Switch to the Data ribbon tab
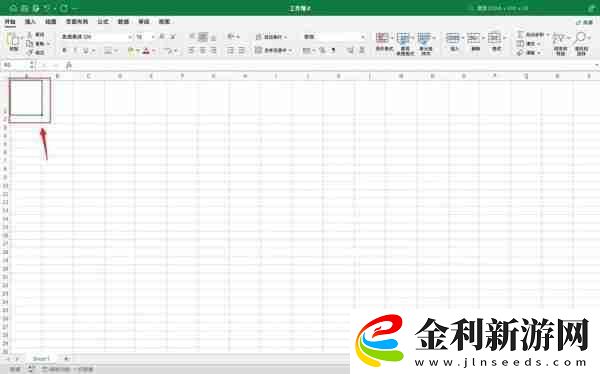 coord(123,22)
